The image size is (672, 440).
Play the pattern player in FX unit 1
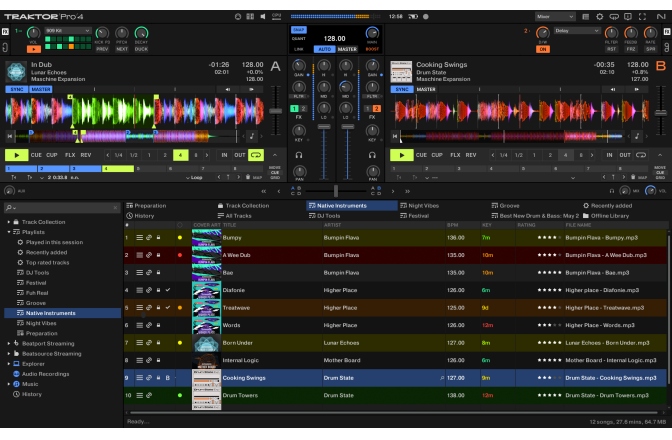(34, 49)
